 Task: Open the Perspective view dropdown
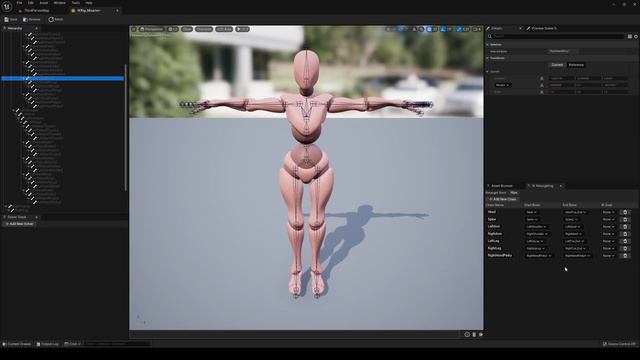tap(151, 29)
